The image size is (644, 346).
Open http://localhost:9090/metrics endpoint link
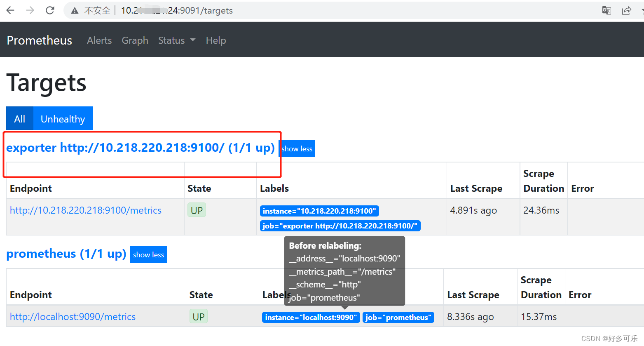[x=73, y=317]
